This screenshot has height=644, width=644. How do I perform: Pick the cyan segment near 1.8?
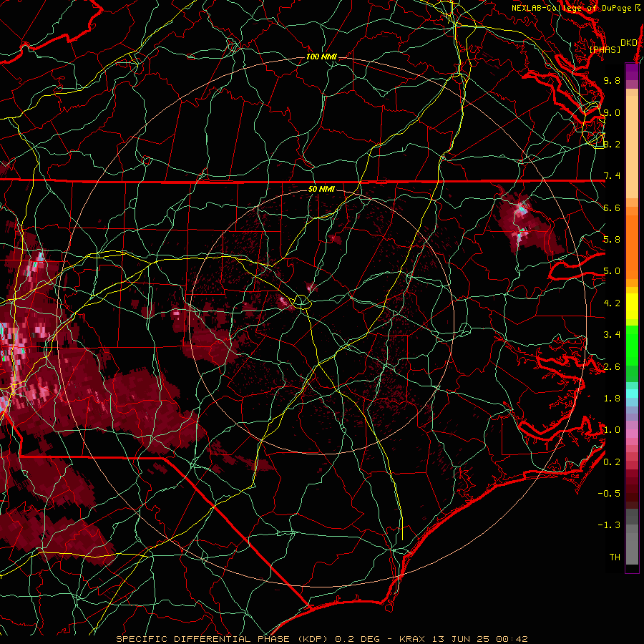click(x=632, y=394)
